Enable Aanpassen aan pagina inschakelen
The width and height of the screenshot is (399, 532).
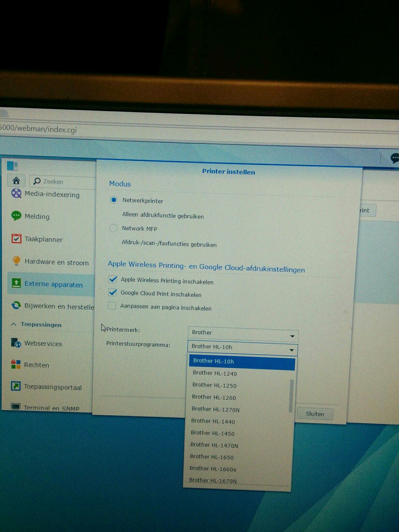pyautogui.click(x=112, y=306)
